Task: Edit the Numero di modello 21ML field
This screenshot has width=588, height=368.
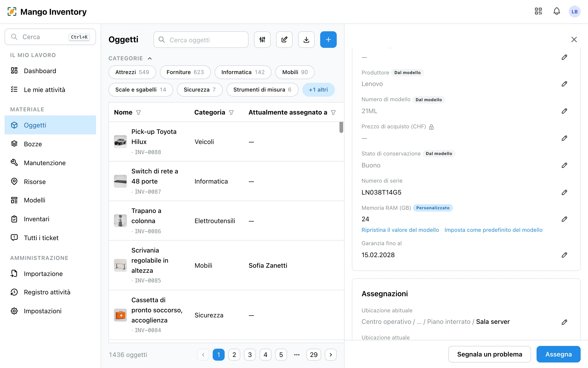Action: [x=564, y=111]
